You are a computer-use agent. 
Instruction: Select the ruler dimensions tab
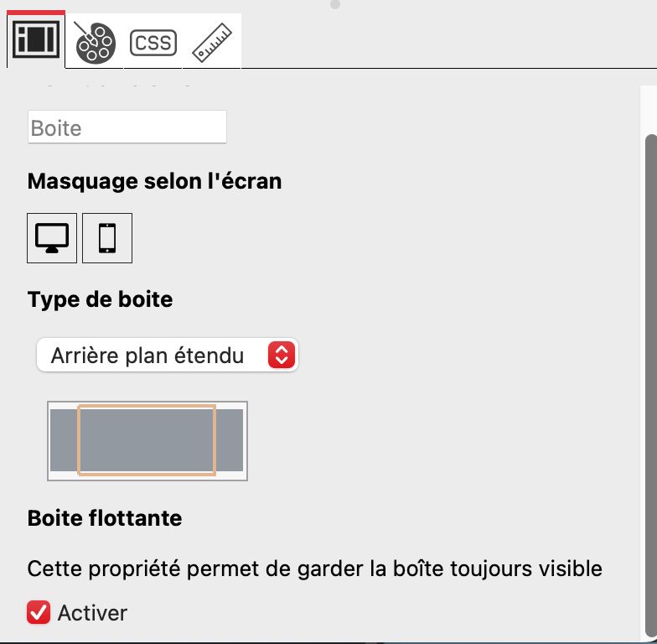[211, 42]
